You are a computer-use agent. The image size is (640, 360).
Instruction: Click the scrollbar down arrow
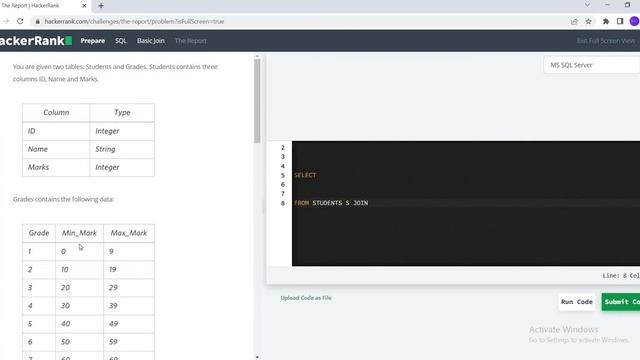pos(257,357)
